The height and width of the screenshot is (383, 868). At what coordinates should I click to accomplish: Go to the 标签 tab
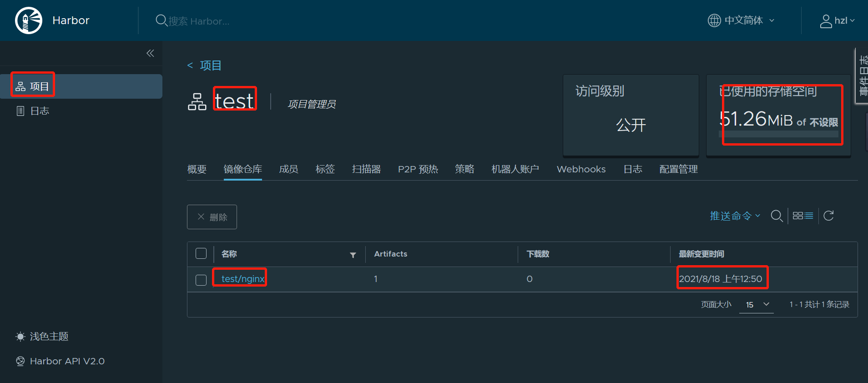[325, 169]
